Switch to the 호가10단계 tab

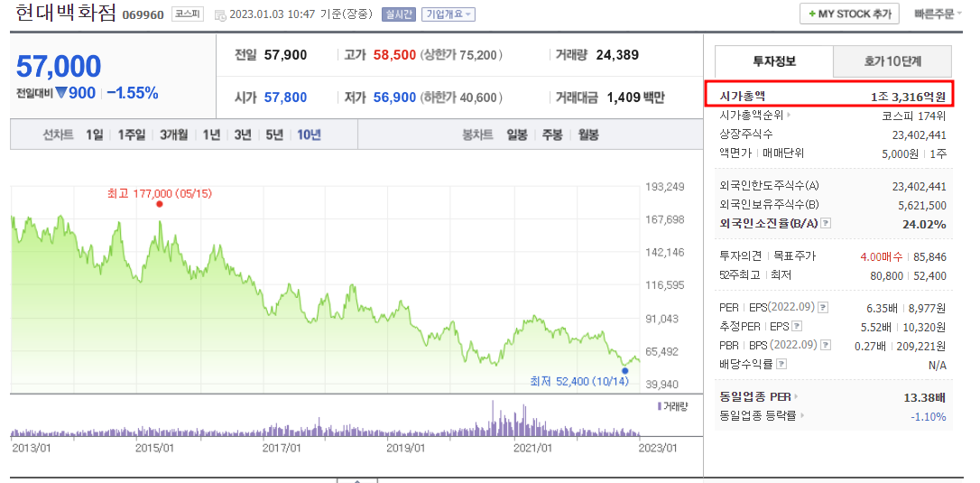pos(892,61)
